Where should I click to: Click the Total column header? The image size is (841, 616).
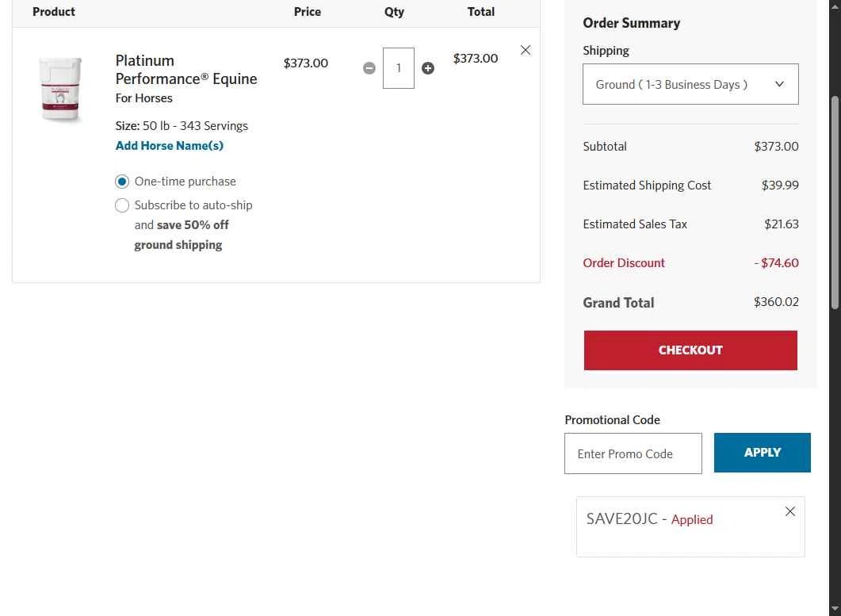coord(480,12)
